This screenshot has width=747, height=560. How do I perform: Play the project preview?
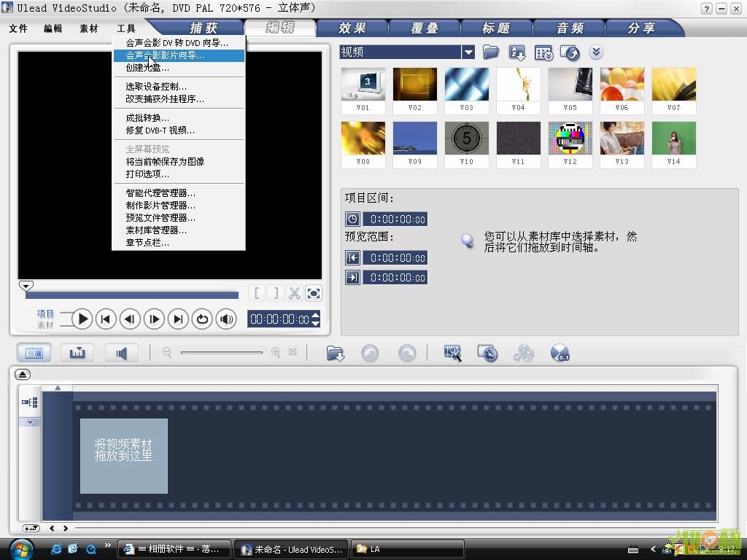click(82, 319)
